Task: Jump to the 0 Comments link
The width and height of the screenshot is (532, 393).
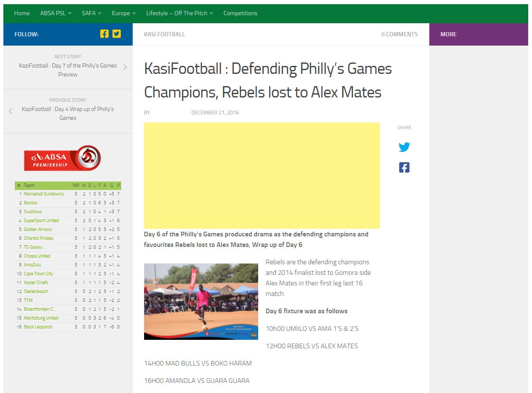Action: (399, 34)
